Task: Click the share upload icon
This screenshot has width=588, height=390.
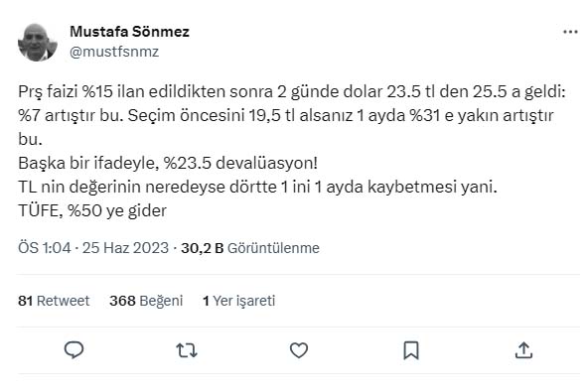Action: (x=523, y=350)
